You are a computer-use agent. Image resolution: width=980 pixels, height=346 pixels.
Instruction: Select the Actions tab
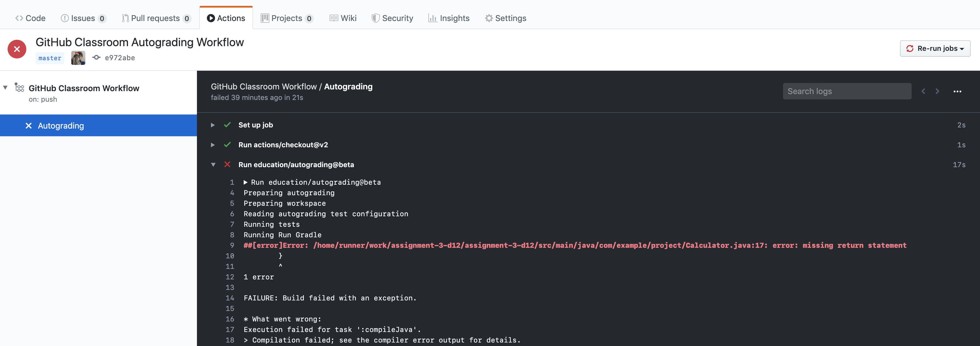(x=226, y=18)
